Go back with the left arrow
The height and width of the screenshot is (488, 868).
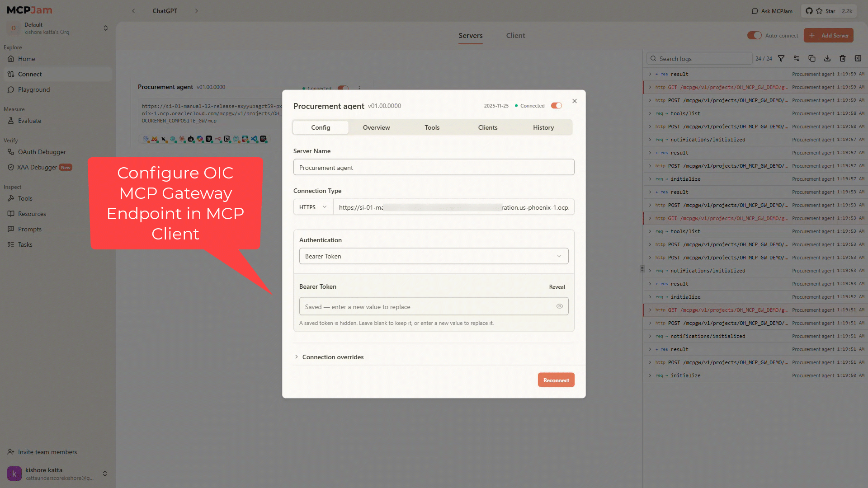(133, 11)
